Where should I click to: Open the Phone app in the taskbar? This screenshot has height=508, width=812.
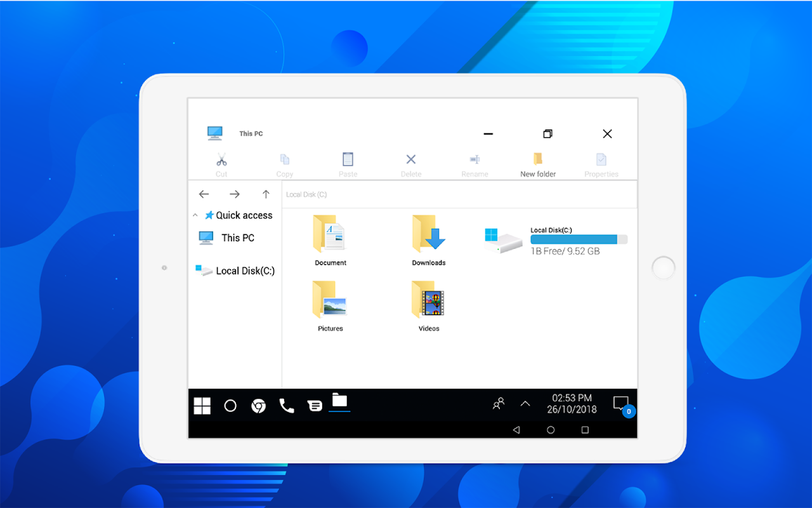[x=287, y=406]
